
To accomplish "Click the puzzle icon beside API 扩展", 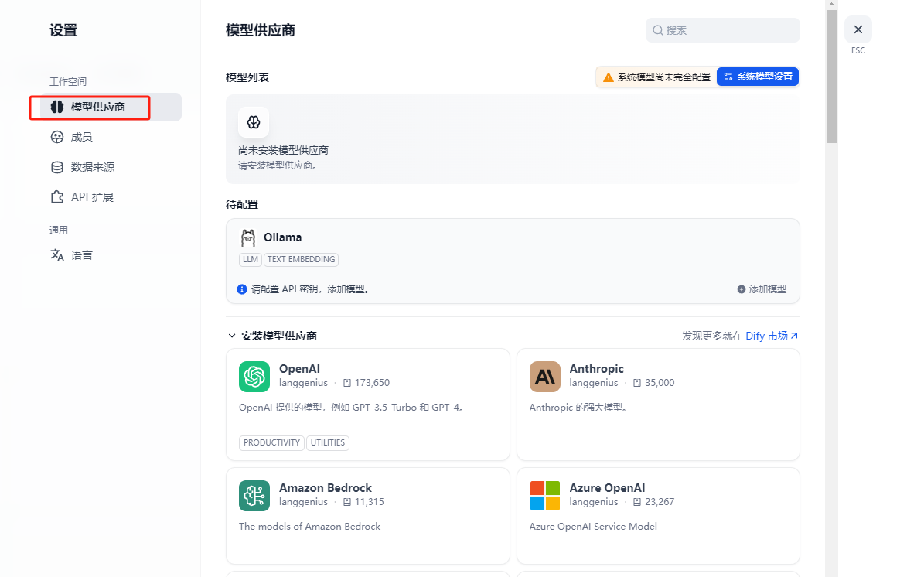I will click(57, 197).
